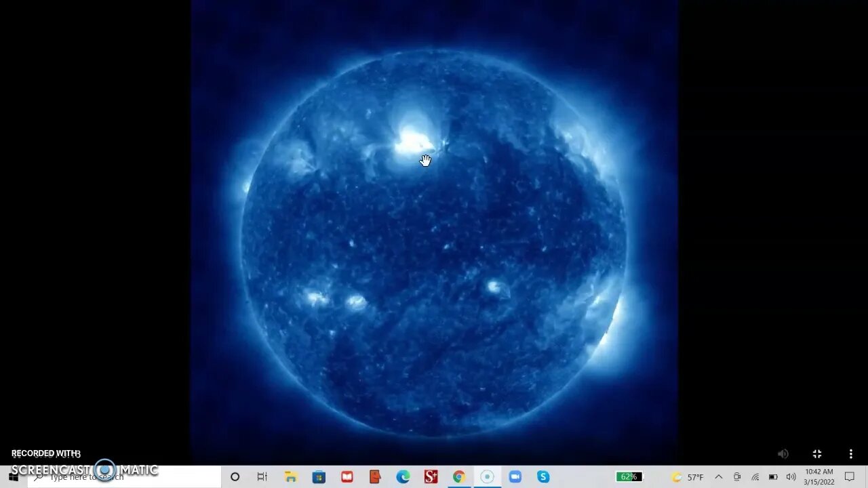Image resolution: width=868 pixels, height=488 pixels.
Task: Open the video player's three-dot options menu
Action: 850,454
